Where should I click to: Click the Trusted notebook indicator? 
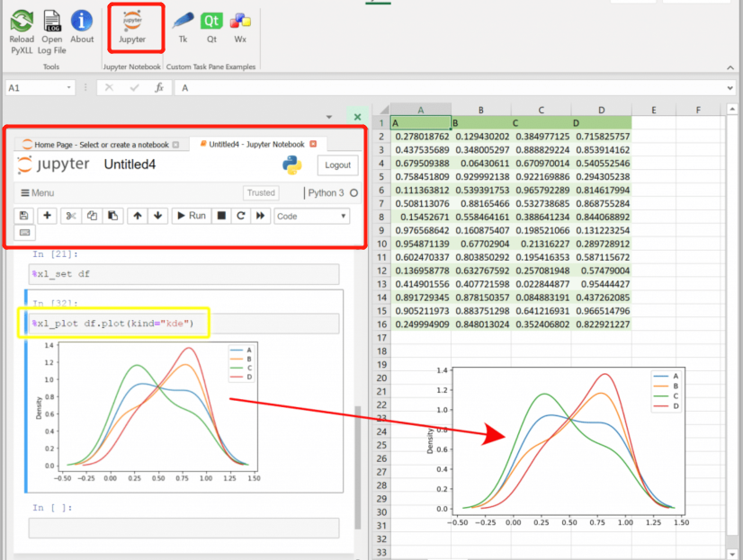coord(261,192)
